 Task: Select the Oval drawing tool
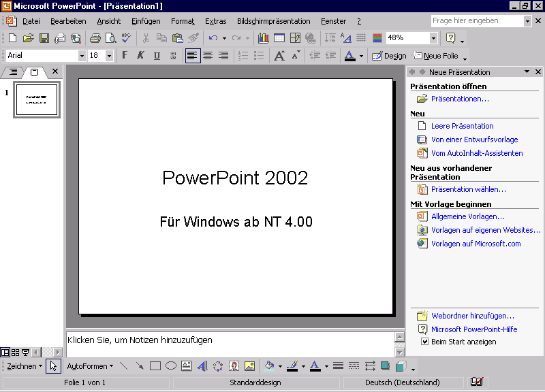(171, 366)
